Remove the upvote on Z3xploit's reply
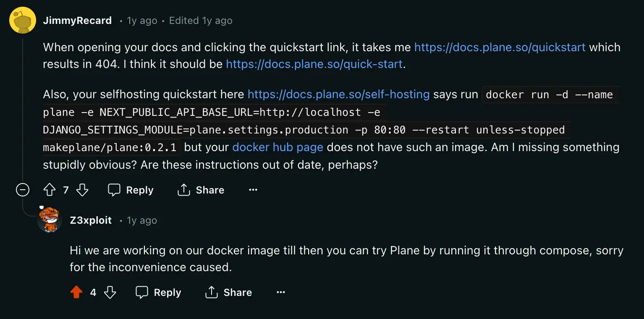 pyautogui.click(x=76, y=292)
